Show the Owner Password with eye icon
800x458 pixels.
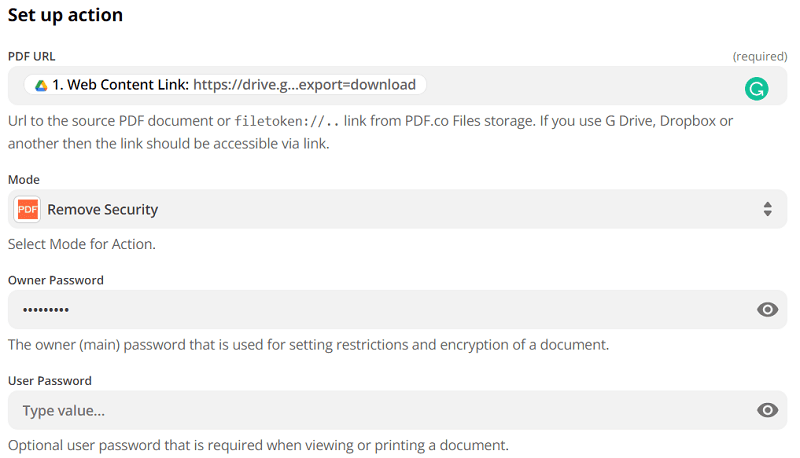tap(767, 310)
